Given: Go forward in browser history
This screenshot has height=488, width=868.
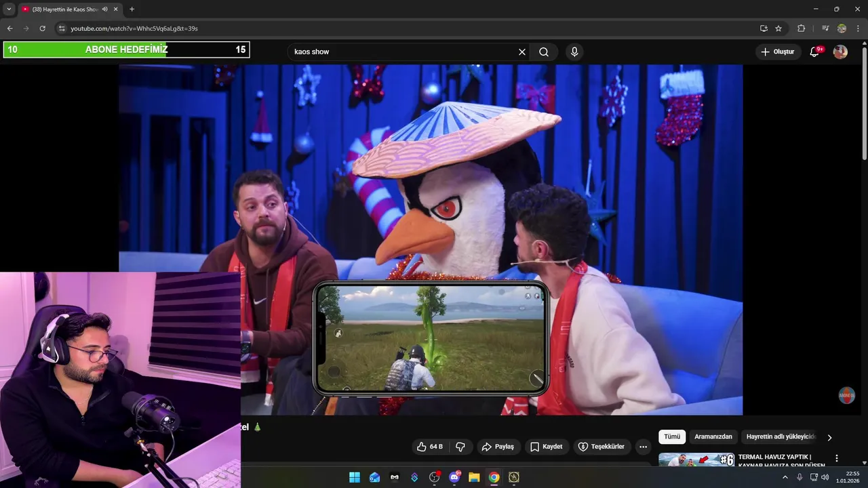Looking at the screenshot, I should [26, 28].
